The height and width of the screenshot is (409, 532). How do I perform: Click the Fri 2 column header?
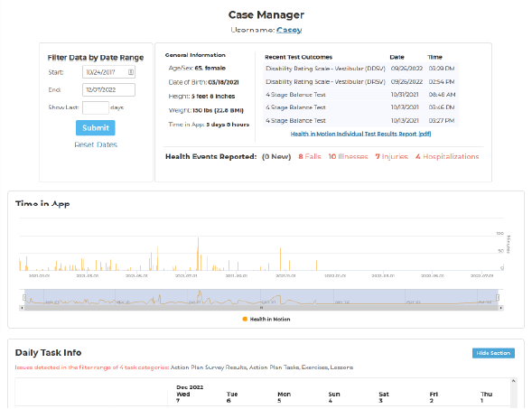tap(434, 397)
